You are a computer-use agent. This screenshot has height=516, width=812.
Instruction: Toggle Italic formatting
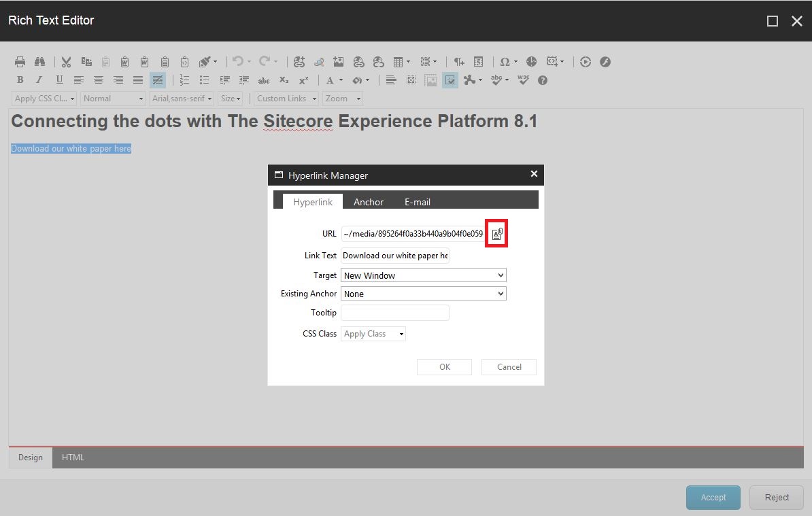(39, 80)
